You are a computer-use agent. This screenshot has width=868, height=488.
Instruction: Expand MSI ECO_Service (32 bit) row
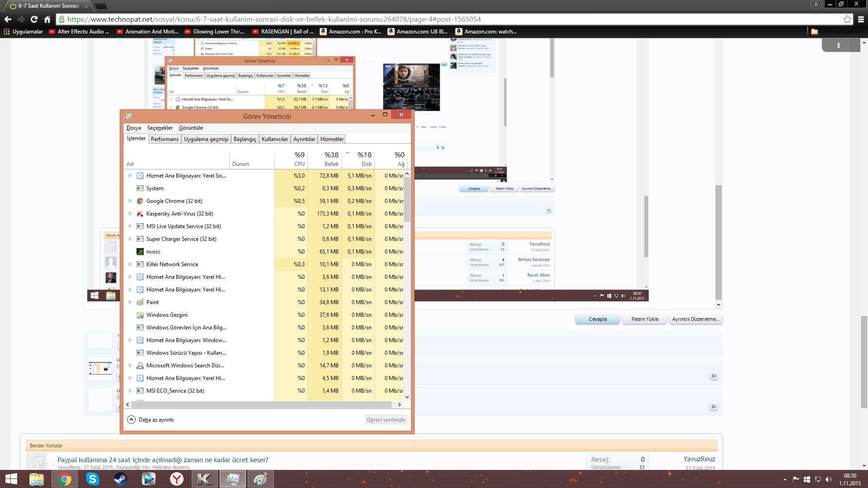point(130,391)
